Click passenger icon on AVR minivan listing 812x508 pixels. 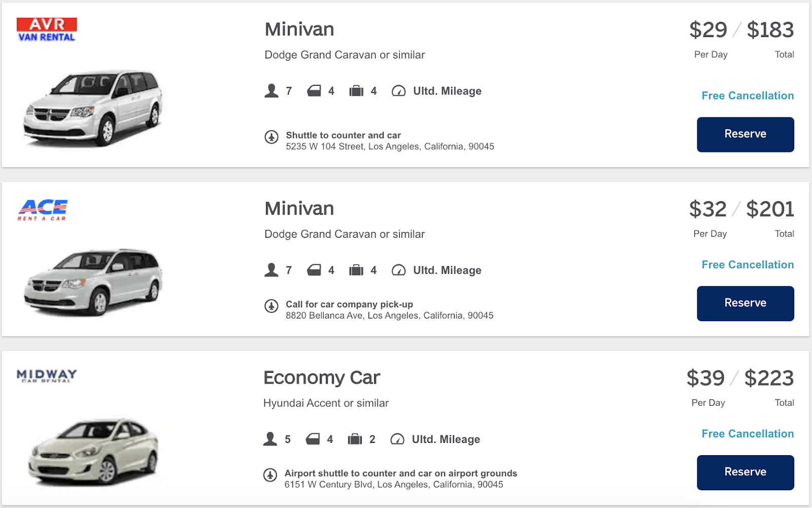point(272,91)
